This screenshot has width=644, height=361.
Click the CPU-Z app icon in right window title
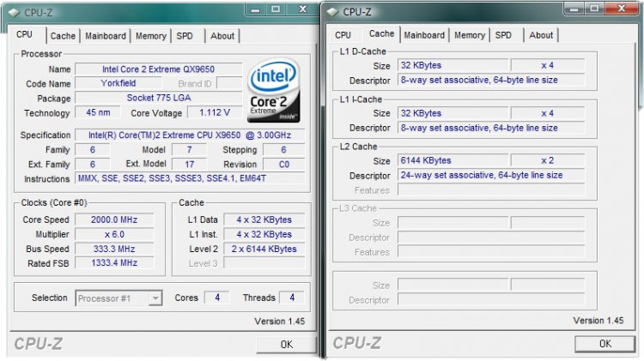pos(332,12)
